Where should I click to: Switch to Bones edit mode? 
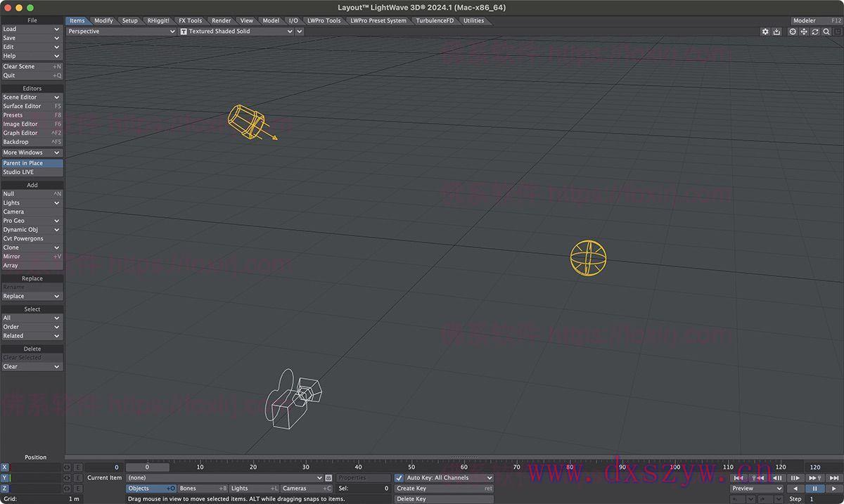coord(203,489)
